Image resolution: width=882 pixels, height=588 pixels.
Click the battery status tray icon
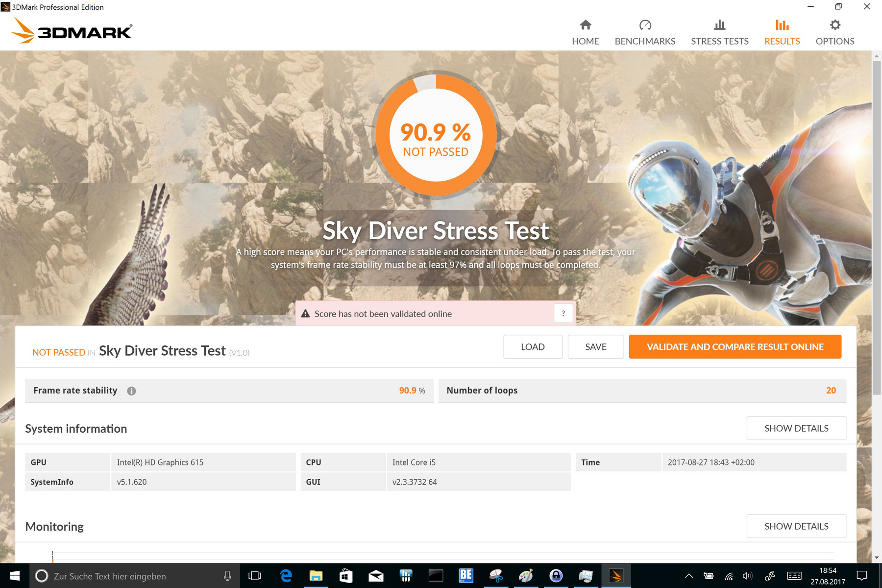click(709, 576)
